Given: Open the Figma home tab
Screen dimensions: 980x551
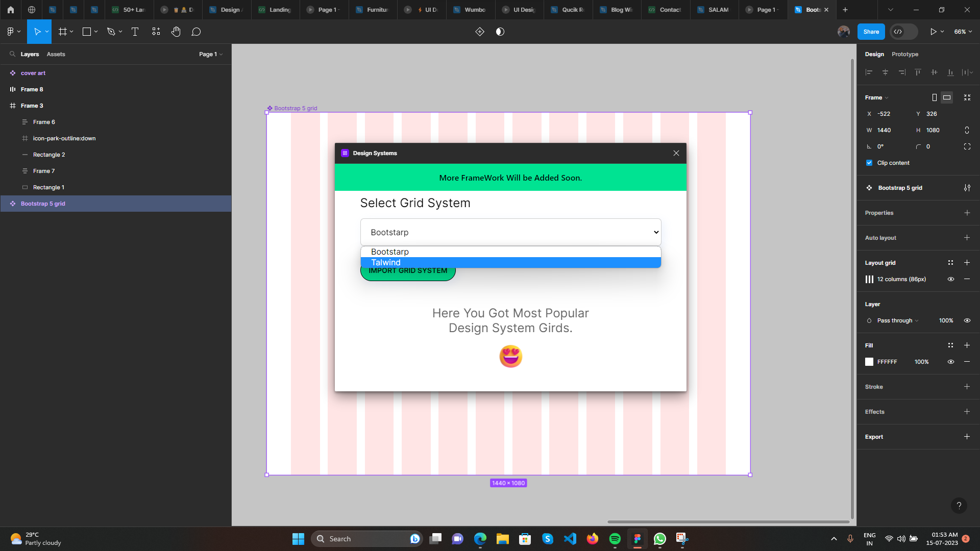Looking at the screenshot, I should click(x=11, y=10).
